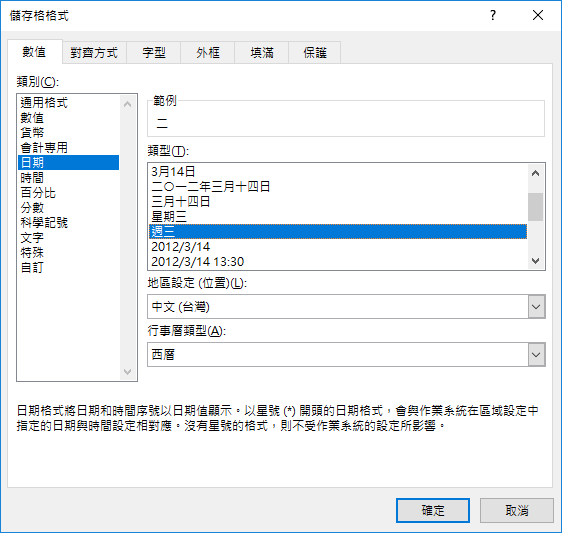Image resolution: width=562 pixels, height=533 pixels.
Task: Click scroll-up arrow of the category list
Action: [x=128, y=104]
